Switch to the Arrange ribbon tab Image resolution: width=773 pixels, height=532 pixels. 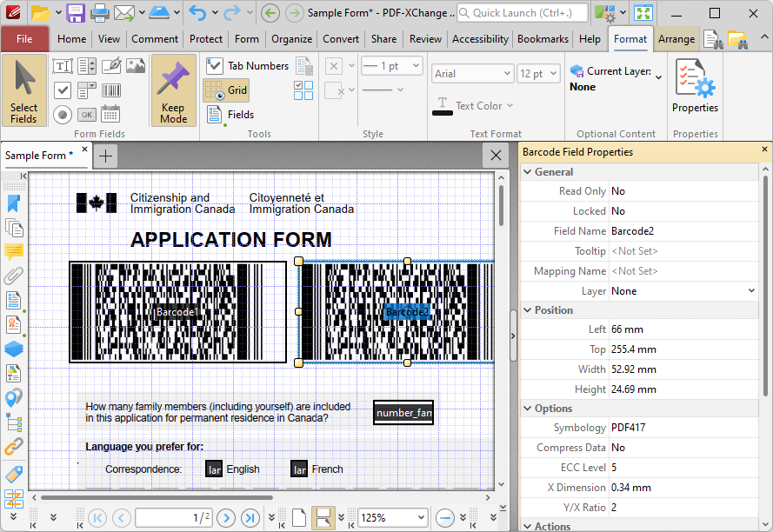click(676, 38)
